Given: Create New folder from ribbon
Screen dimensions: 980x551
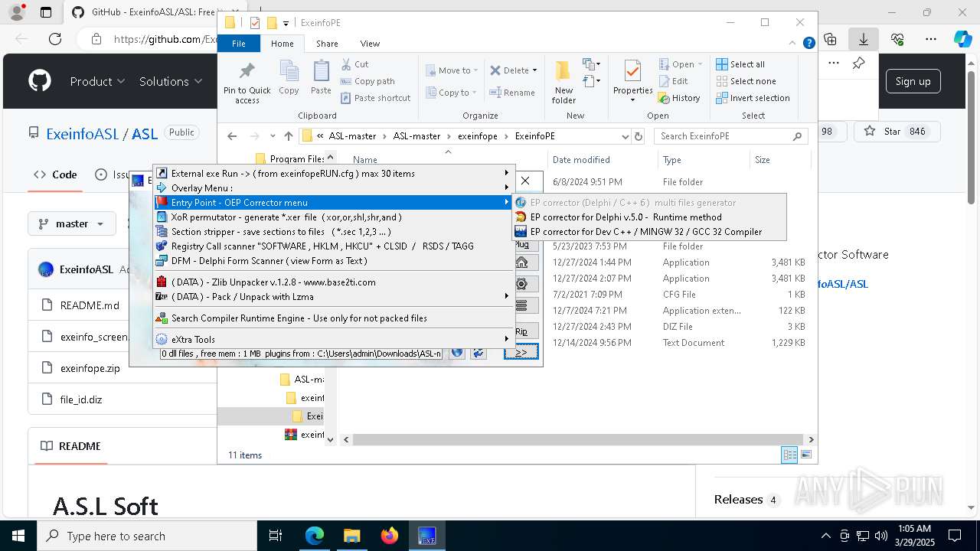Looking at the screenshot, I should click(563, 83).
